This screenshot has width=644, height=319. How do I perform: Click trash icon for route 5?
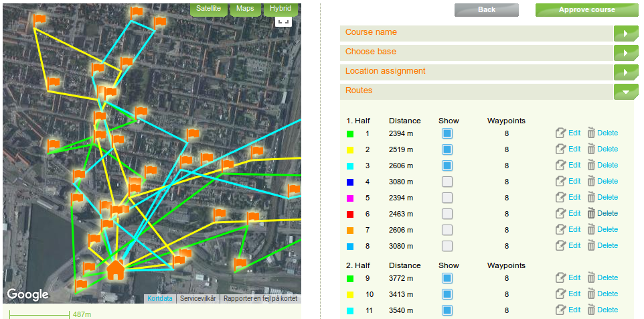point(591,197)
